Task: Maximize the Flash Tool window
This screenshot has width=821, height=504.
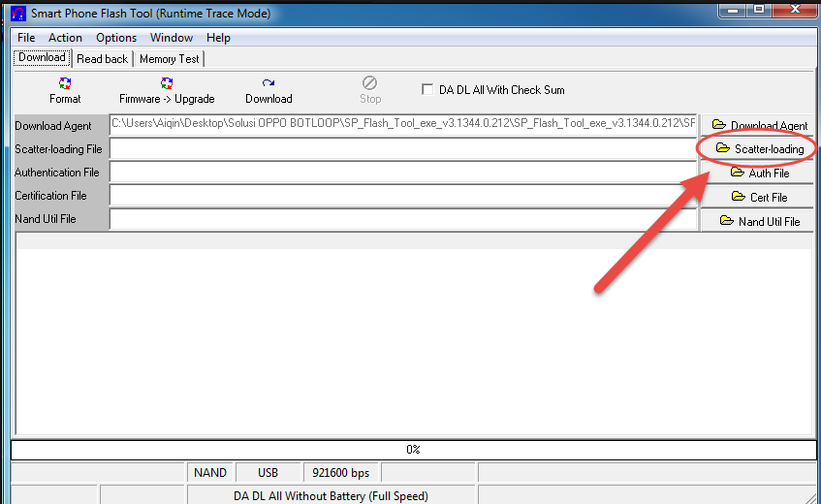Action: (759, 10)
